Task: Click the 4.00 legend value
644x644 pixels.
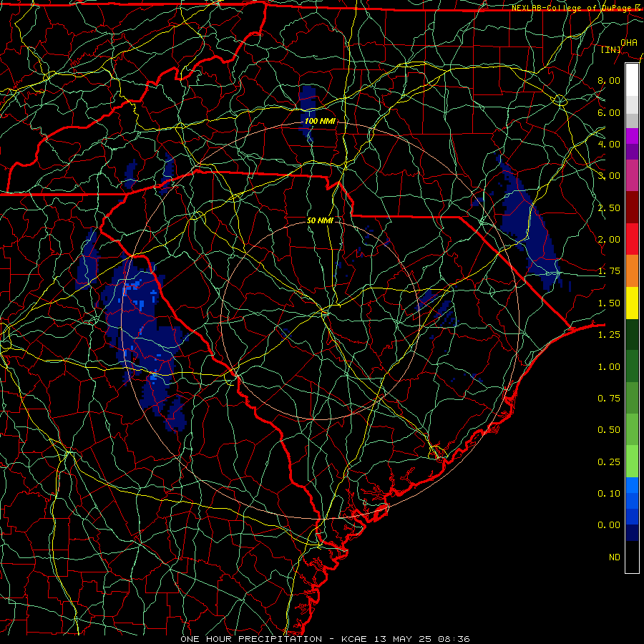Action: tap(609, 144)
